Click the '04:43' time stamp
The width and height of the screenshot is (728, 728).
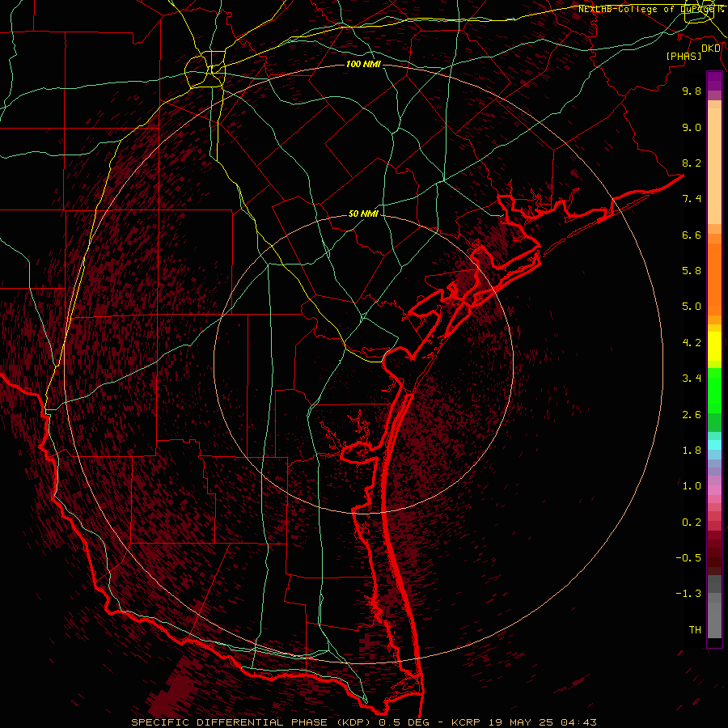pyautogui.click(x=578, y=722)
